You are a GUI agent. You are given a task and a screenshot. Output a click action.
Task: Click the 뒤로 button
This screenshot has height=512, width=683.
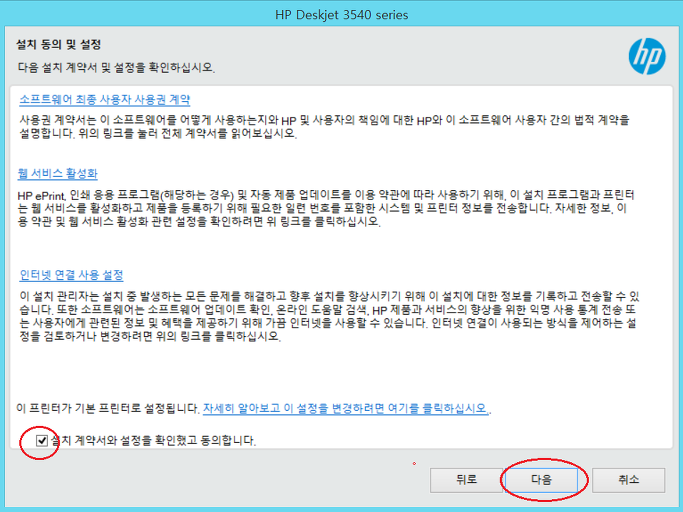(x=467, y=480)
